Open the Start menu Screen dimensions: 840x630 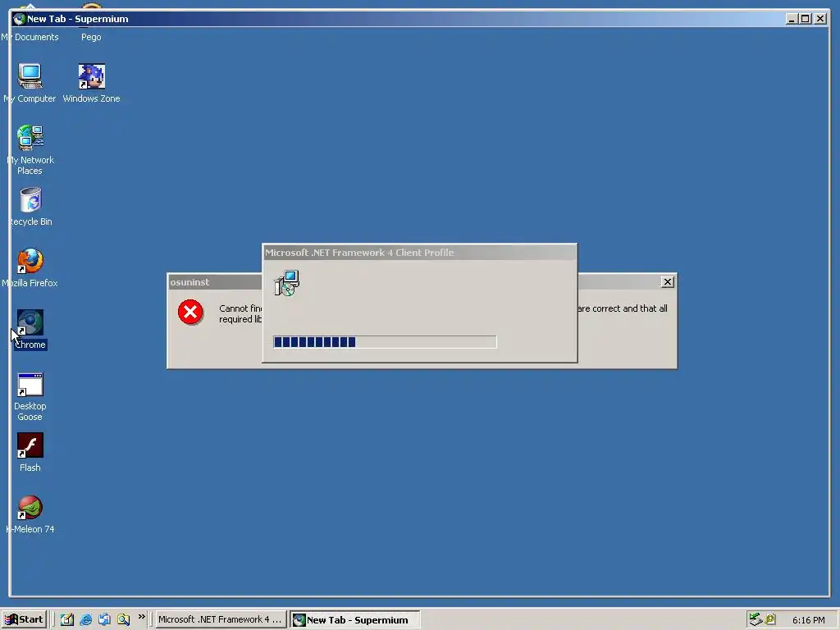[24, 620]
